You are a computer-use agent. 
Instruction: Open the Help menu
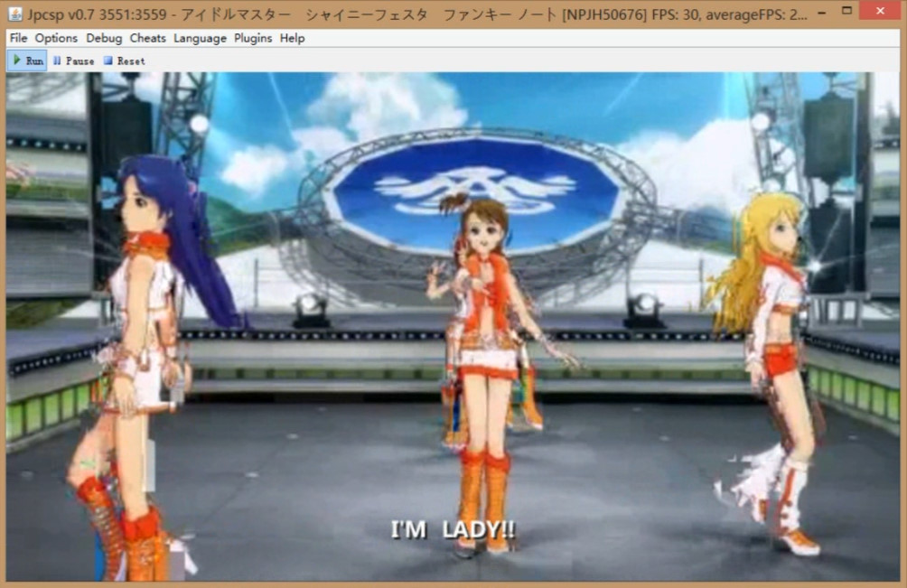point(292,38)
